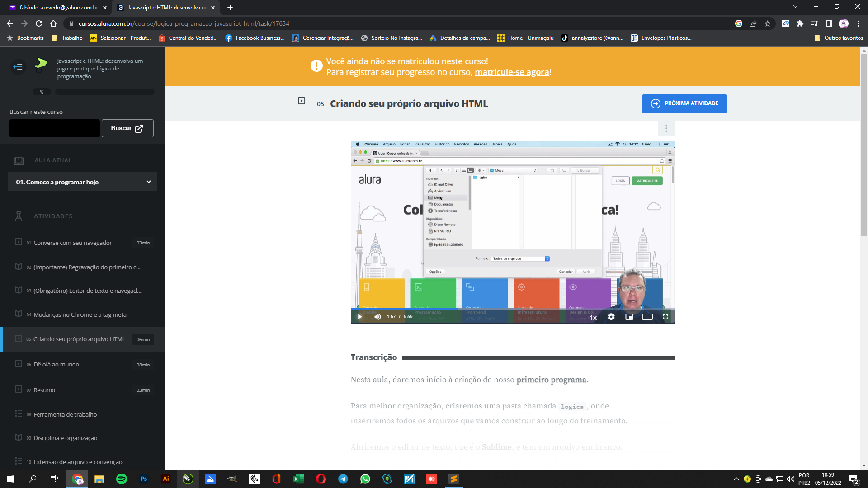The width and height of the screenshot is (868, 488).
Task: Go back to previous page
Action: 10,23
